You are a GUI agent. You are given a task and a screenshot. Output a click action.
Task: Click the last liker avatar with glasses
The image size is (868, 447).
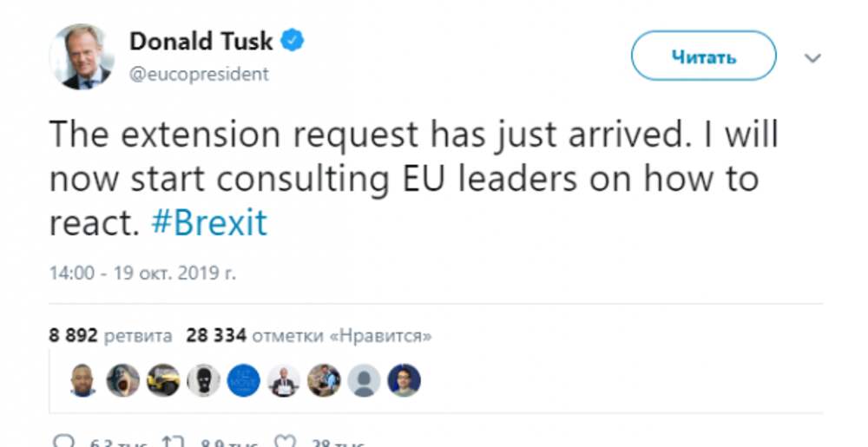point(404,380)
